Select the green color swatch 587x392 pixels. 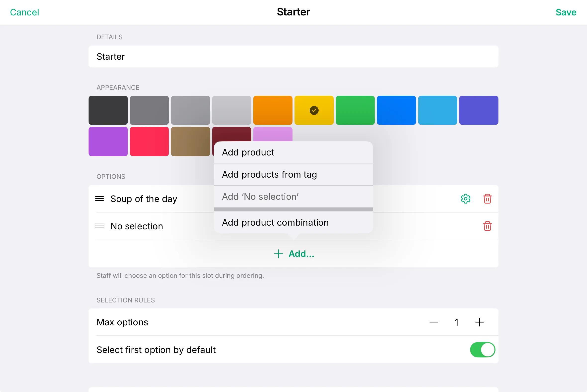(355, 110)
